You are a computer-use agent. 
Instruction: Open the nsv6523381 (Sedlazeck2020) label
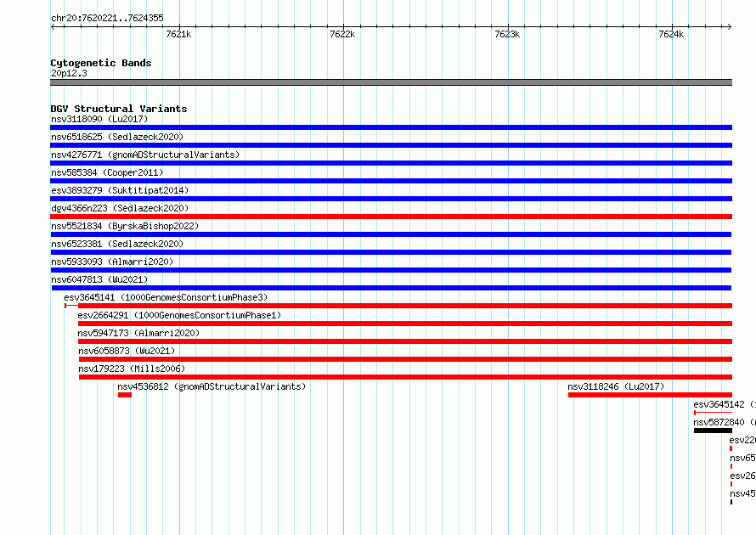click(117, 244)
